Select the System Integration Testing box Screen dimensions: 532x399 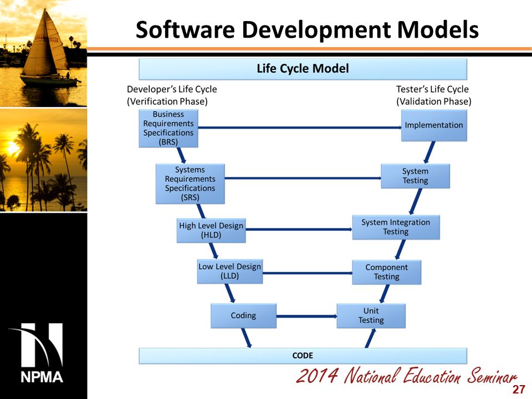tap(396, 227)
